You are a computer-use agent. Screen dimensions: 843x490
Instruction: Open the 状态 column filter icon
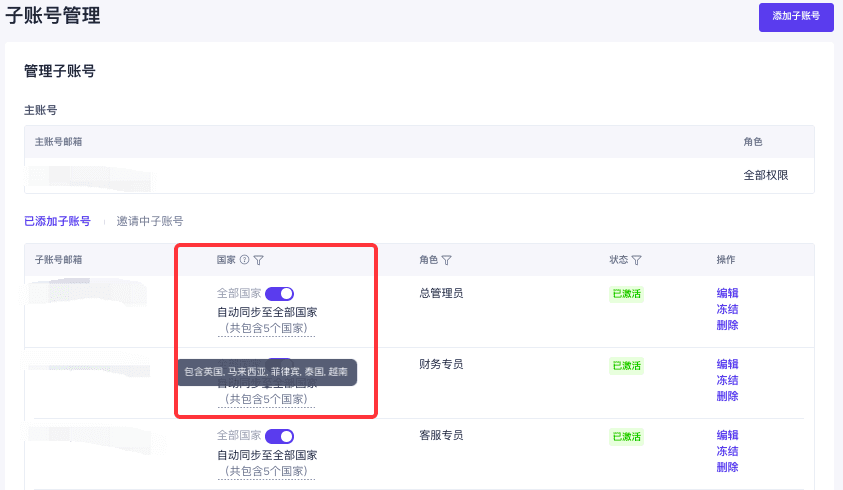(x=637, y=260)
